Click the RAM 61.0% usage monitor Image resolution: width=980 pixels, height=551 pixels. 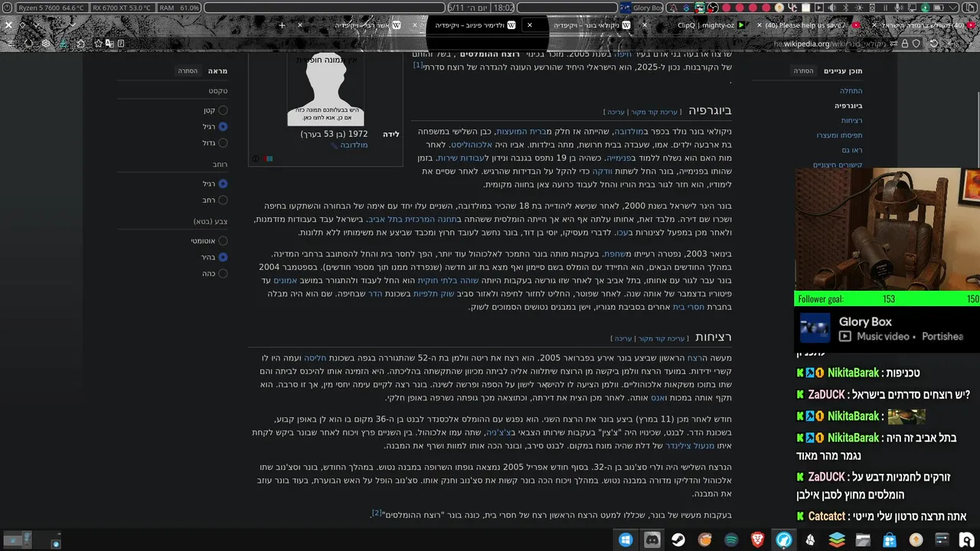[179, 8]
